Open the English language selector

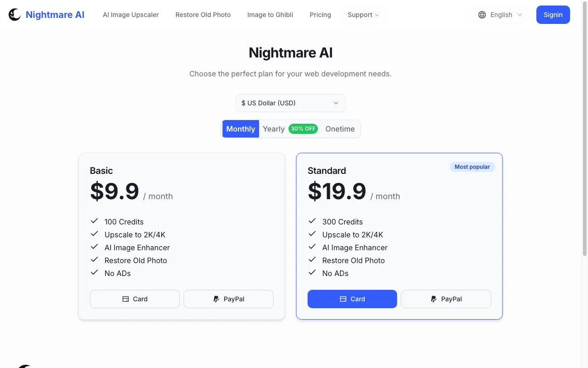point(500,15)
